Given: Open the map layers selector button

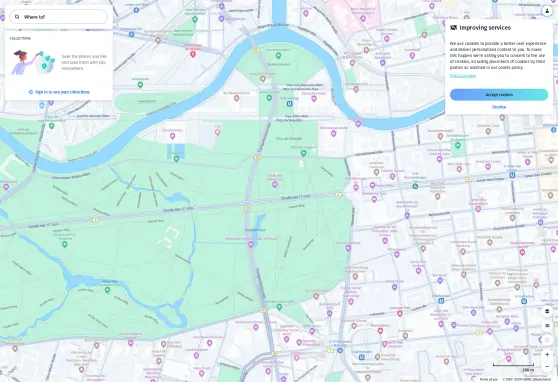Looking at the screenshot, I should (x=547, y=311).
